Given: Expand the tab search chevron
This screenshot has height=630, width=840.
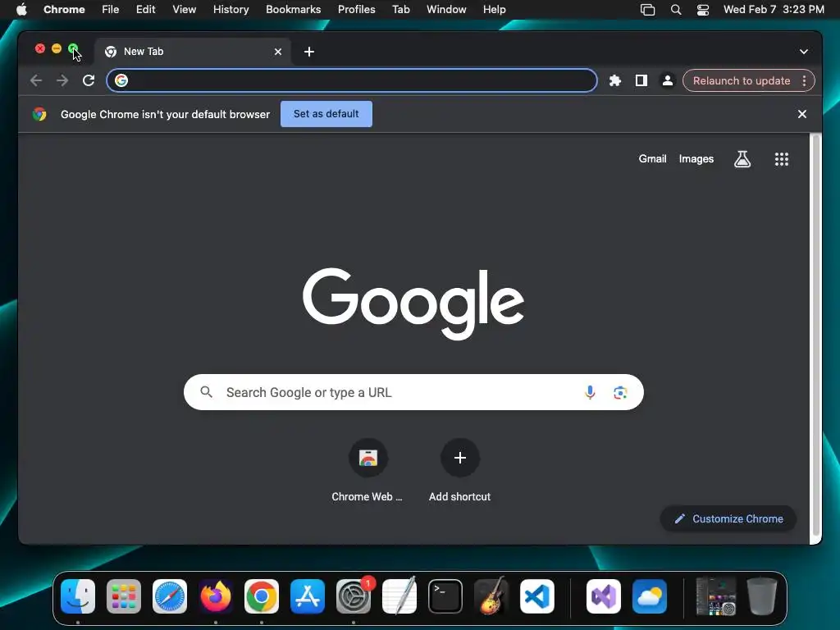Looking at the screenshot, I should click(x=804, y=52).
